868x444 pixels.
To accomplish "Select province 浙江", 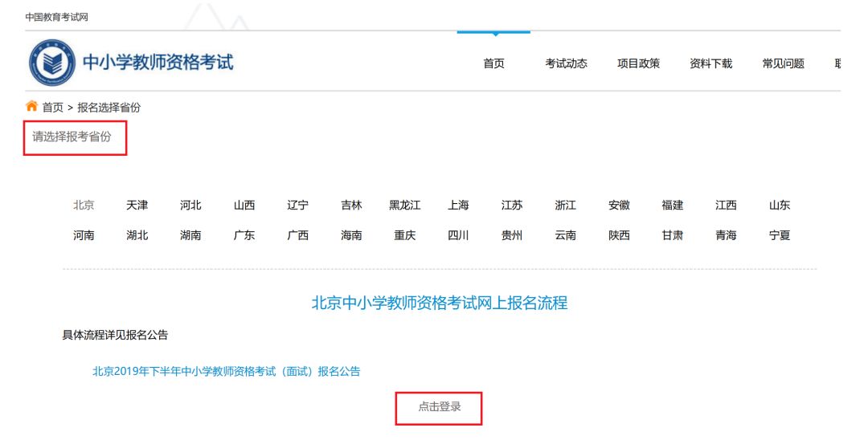I will click(565, 205).
